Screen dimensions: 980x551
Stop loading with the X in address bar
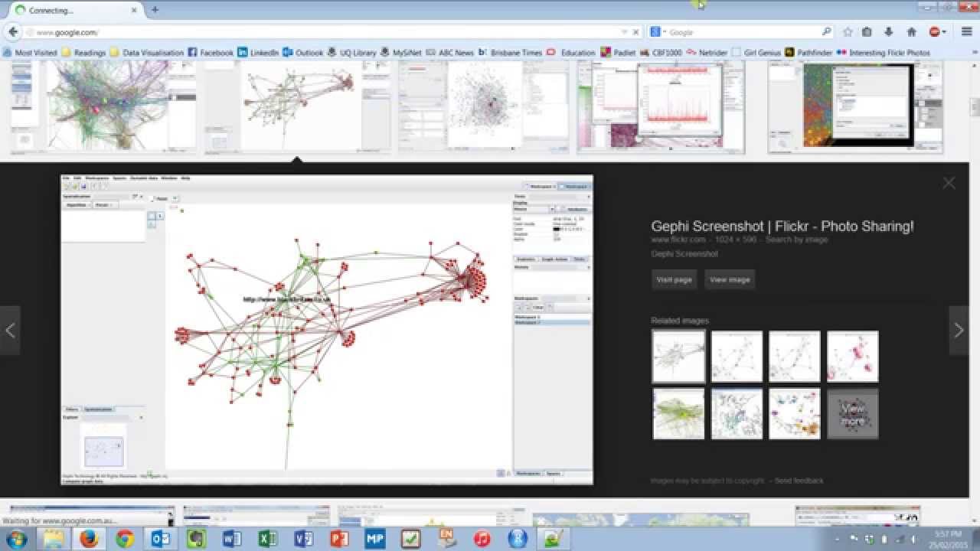pos(635,32)
